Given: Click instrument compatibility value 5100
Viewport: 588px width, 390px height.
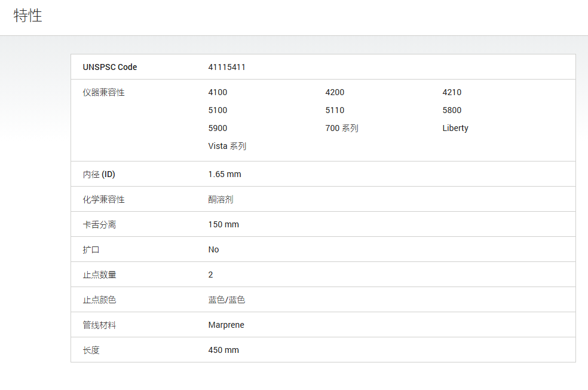Looking at the screenshot, I should point(218,110).
